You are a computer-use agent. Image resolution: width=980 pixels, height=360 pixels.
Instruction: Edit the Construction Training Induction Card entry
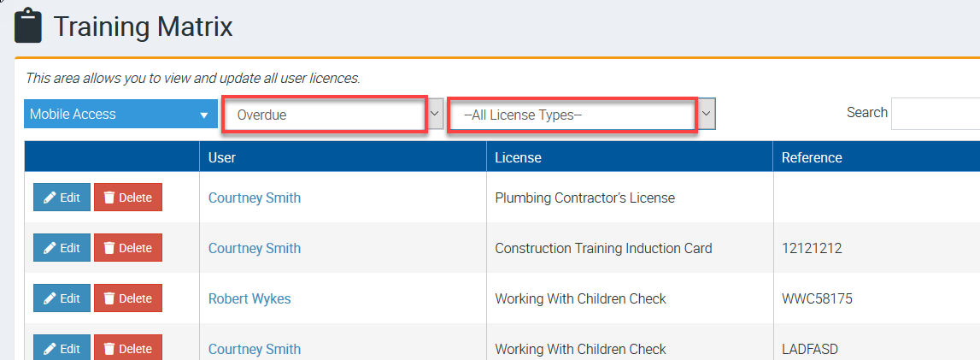pos(62,248)
